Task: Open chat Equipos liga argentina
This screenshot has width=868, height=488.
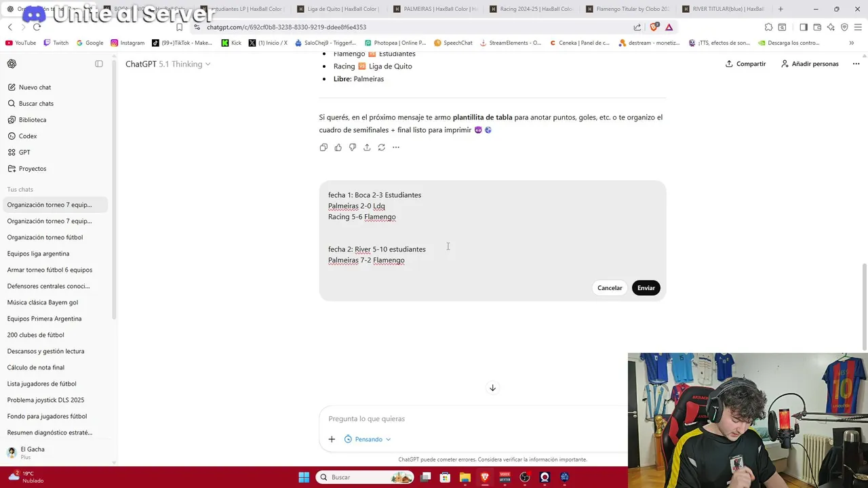Action: (x=57, y=253)
